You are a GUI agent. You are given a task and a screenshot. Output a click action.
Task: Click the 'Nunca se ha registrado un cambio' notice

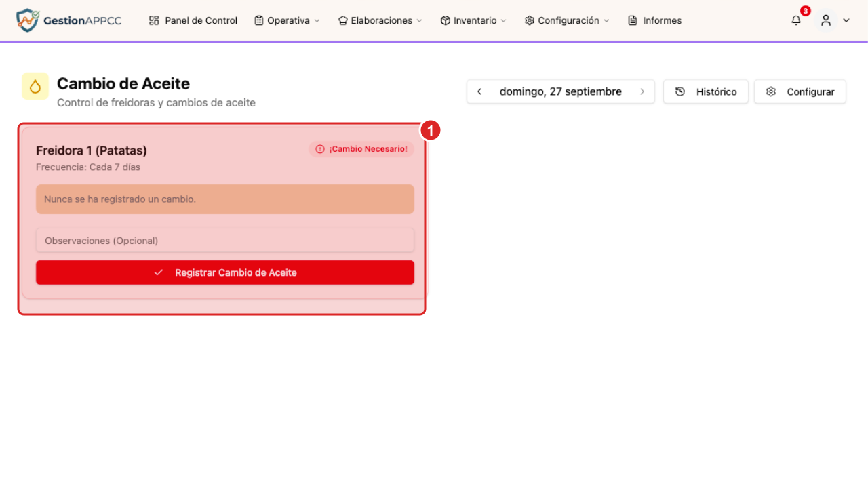pos(225,199)
